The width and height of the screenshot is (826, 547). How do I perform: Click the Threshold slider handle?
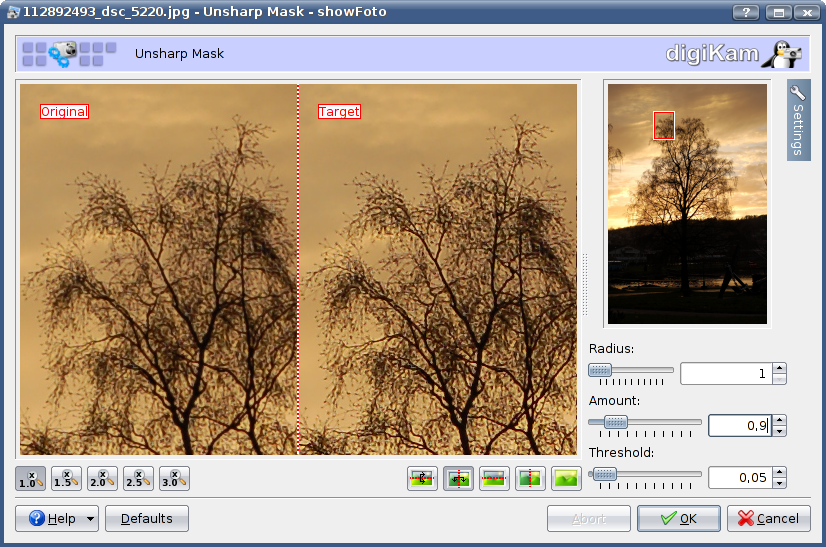click(x=605, y=474)
